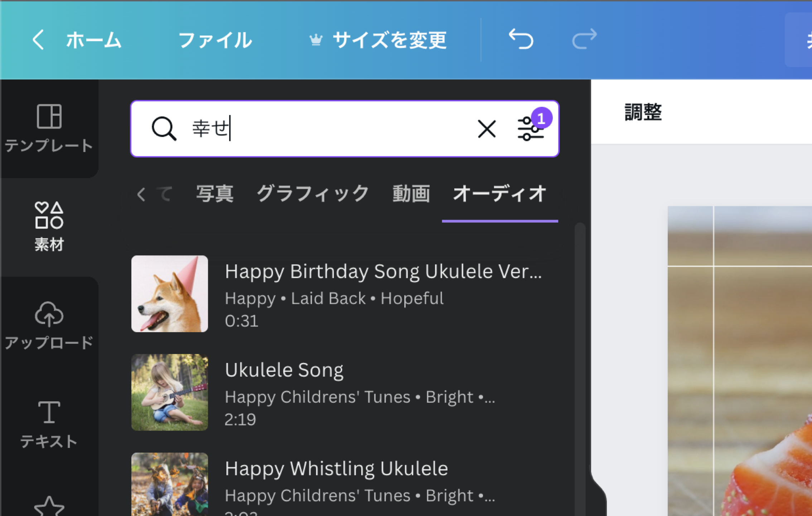Redo the last action
The height and width of the screenshot is (516, 812).
coord(584,39)
